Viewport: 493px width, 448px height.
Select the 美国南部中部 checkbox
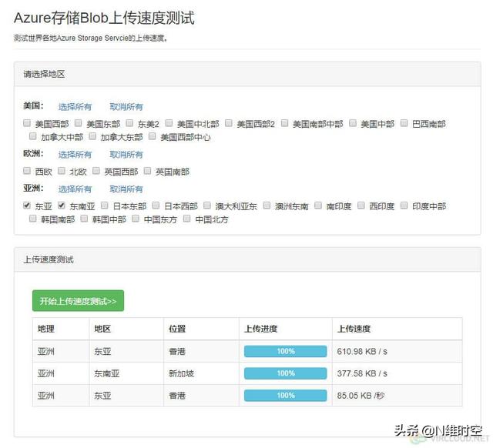tap(284, 123)
